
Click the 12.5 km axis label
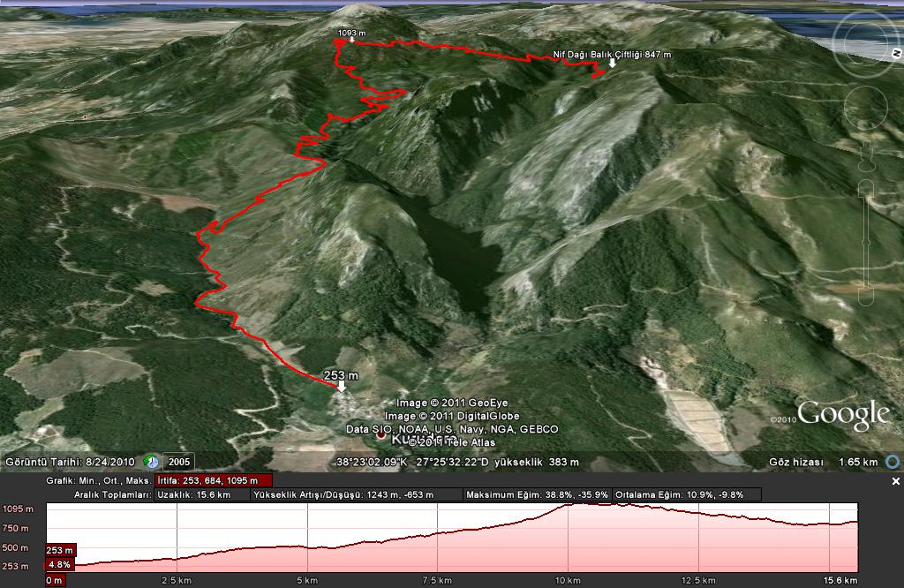[698, 580]
